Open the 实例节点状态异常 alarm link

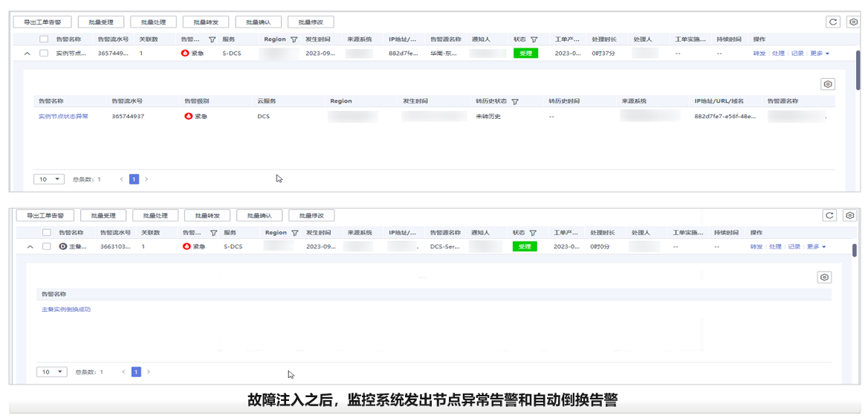pos(63,117)
